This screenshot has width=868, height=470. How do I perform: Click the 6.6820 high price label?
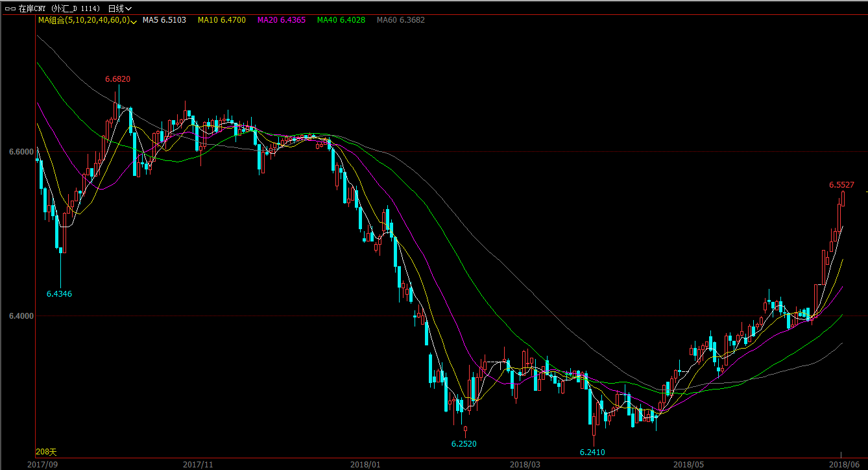[117, 79]
